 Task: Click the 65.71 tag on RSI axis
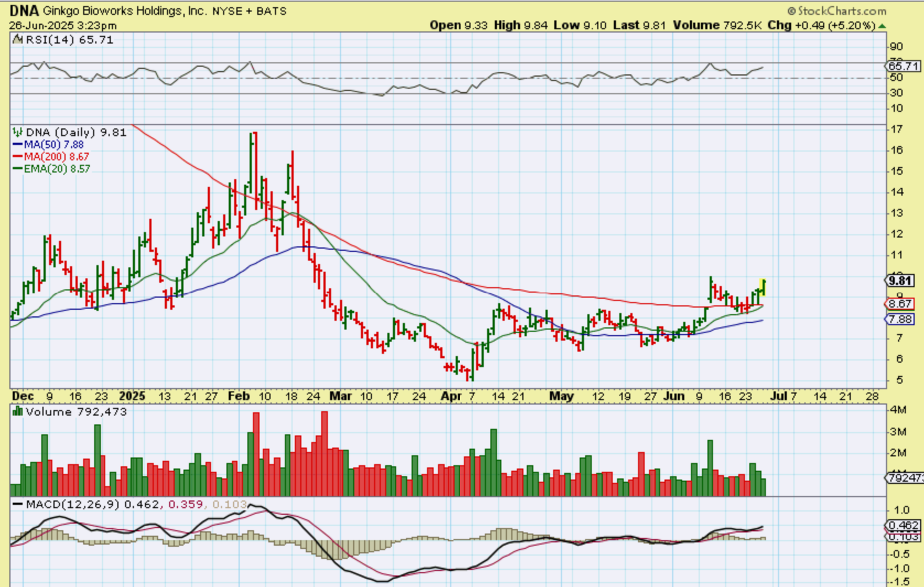[x=904, y=66]
